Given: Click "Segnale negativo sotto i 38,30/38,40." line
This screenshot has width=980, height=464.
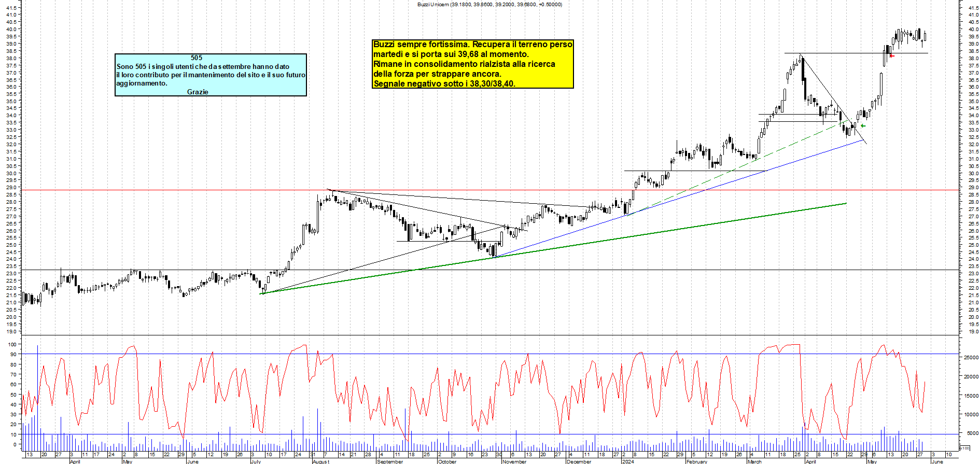Looking at the screenshot, I should [444, 84].
